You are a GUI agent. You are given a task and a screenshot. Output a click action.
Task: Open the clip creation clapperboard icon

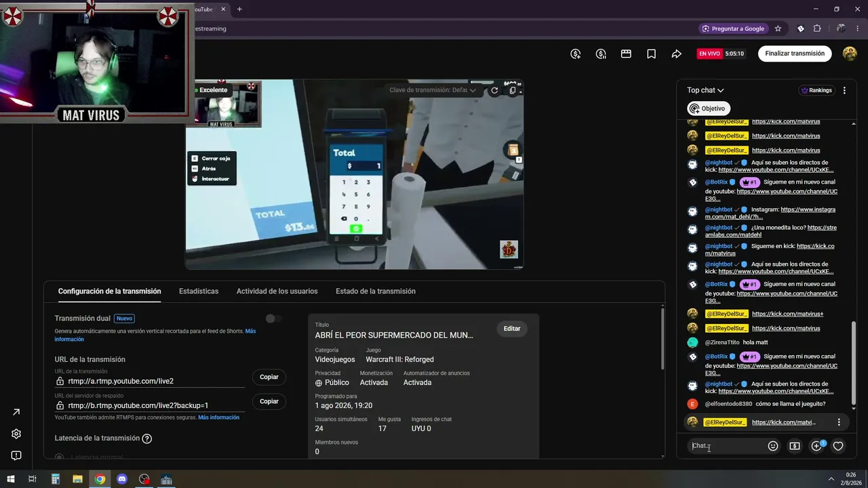tap(626, 54)
